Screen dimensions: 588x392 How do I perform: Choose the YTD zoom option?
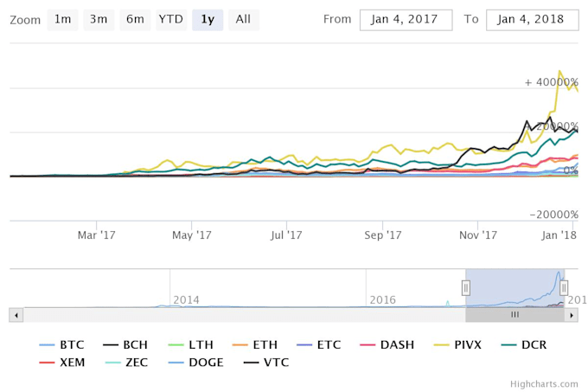pyautogui.click(x=170, y=19)
